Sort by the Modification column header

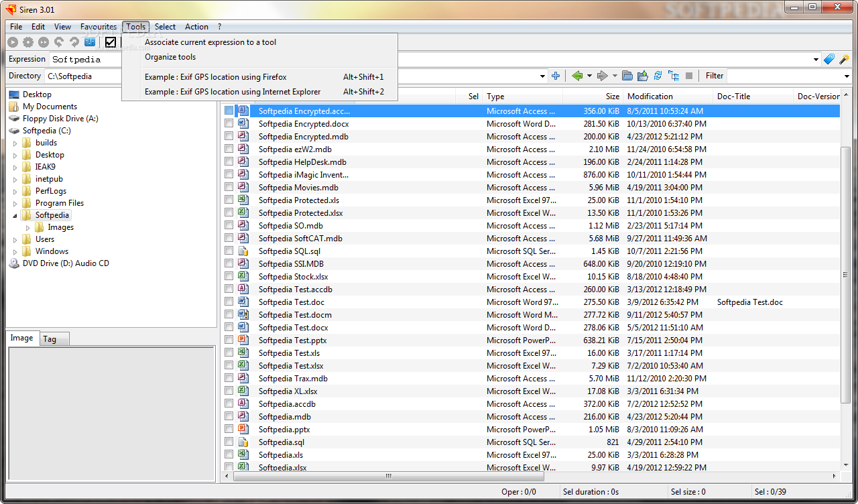click(x=668, y=97)
